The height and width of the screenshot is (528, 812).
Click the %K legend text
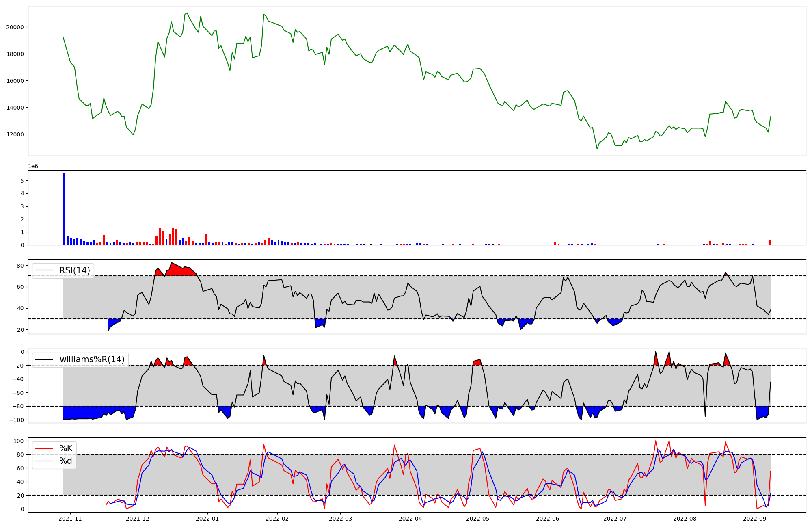(x=66, y=448)
